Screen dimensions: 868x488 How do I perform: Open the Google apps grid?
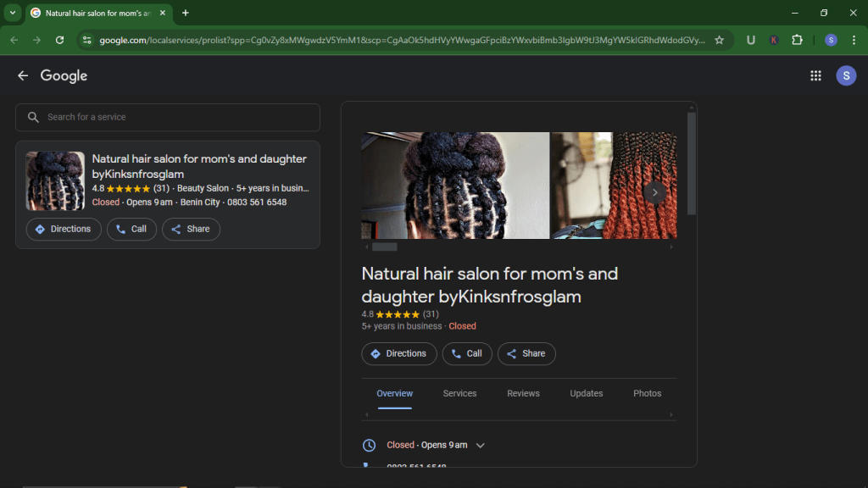815,76
